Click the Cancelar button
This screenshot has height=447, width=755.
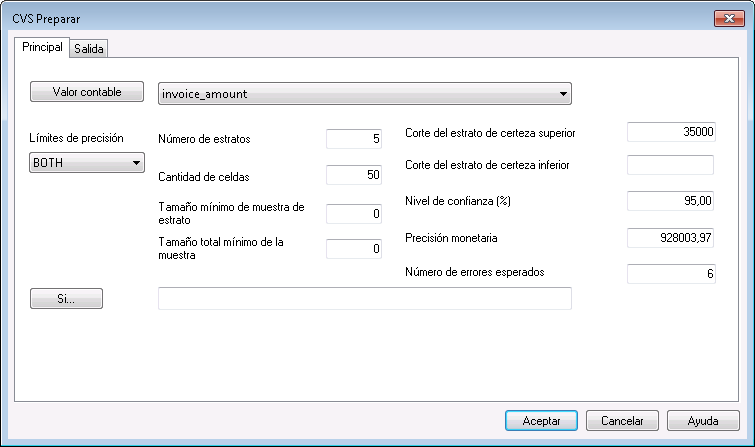(622, 420)
